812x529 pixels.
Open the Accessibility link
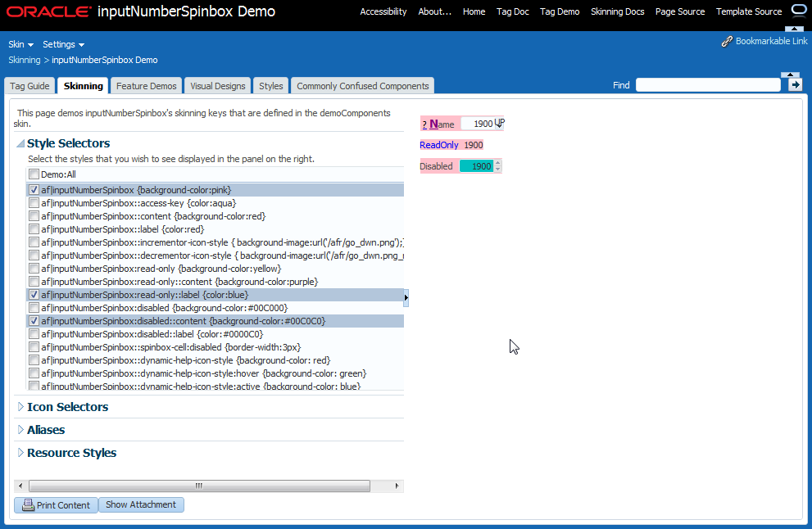(x=383, y=11)
